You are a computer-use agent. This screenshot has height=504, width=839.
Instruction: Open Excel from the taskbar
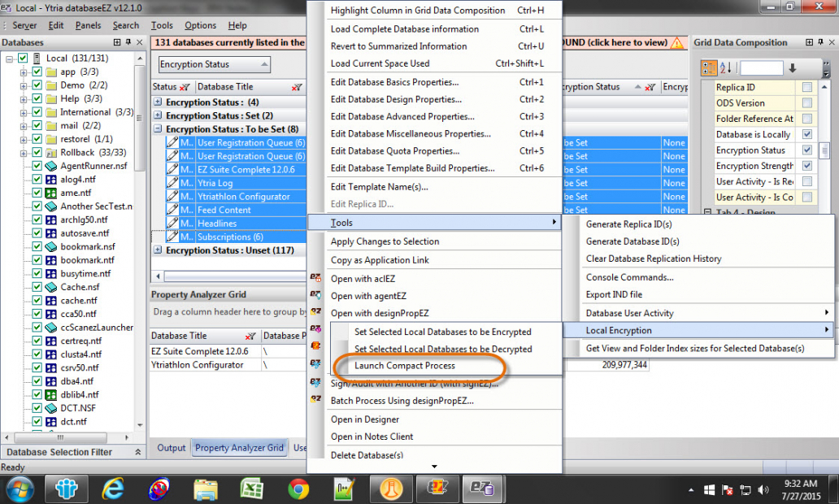[251, 489]
